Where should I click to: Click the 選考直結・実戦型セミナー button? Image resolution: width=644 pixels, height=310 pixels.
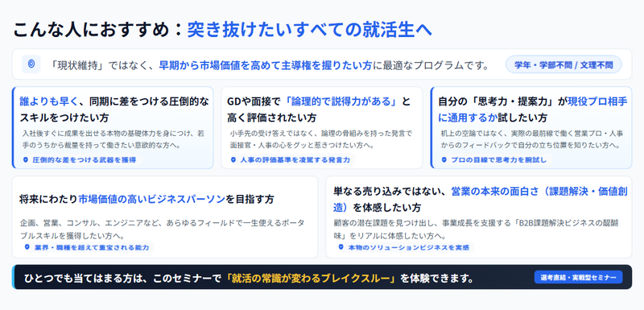(578, 277)
